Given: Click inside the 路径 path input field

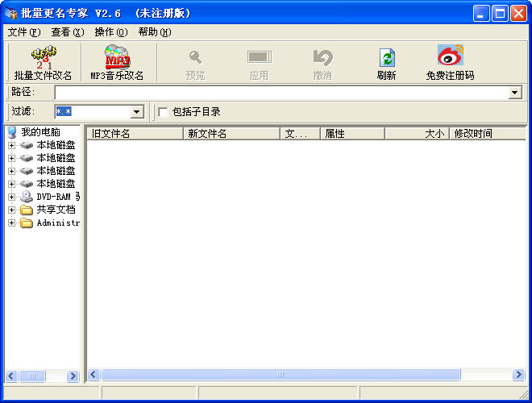Looking at the screenshot, I should point(281,92).
